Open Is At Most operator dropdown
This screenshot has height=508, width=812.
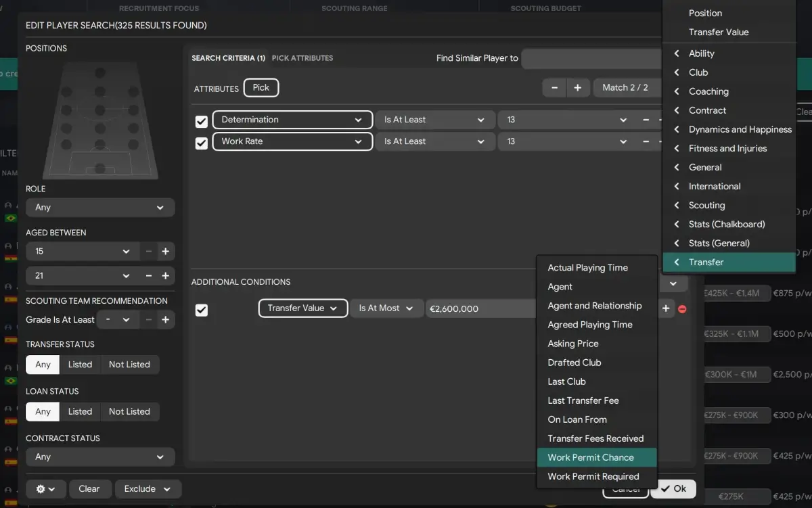pyautogui.click(x=386, y=308)
